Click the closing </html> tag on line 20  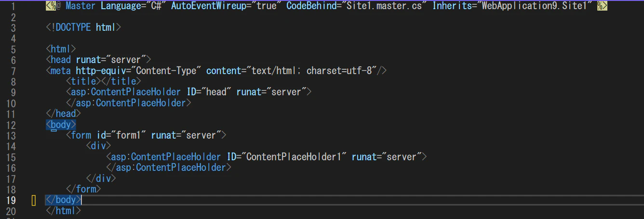(x=63, y=210)
